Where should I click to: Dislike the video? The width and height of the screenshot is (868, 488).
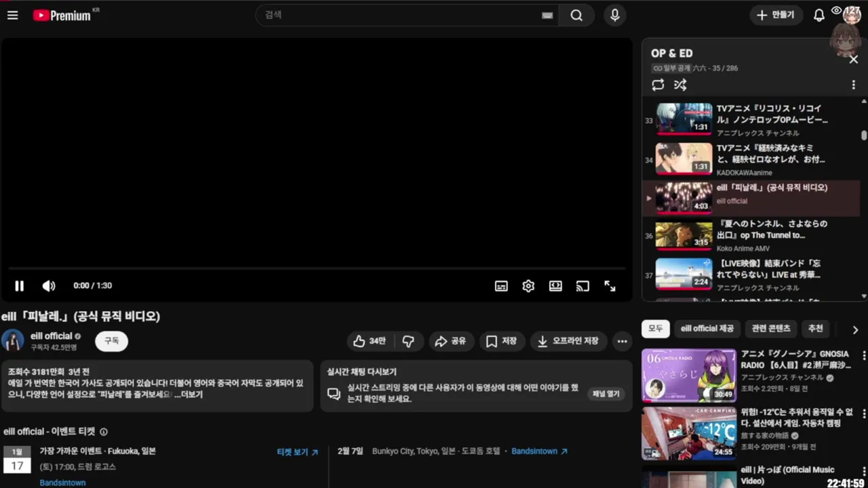pyautogui.click(x=408, y=342)
